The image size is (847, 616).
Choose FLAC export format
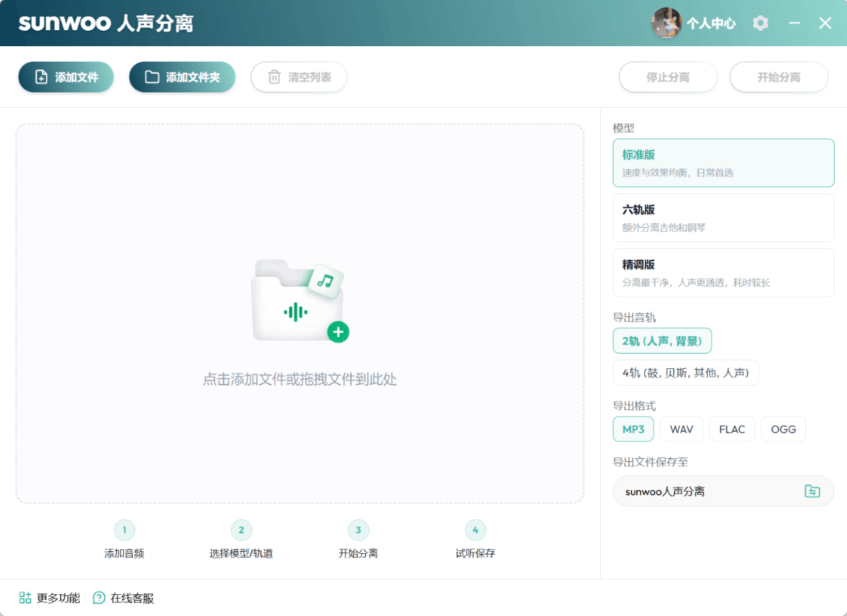[732, 429]
